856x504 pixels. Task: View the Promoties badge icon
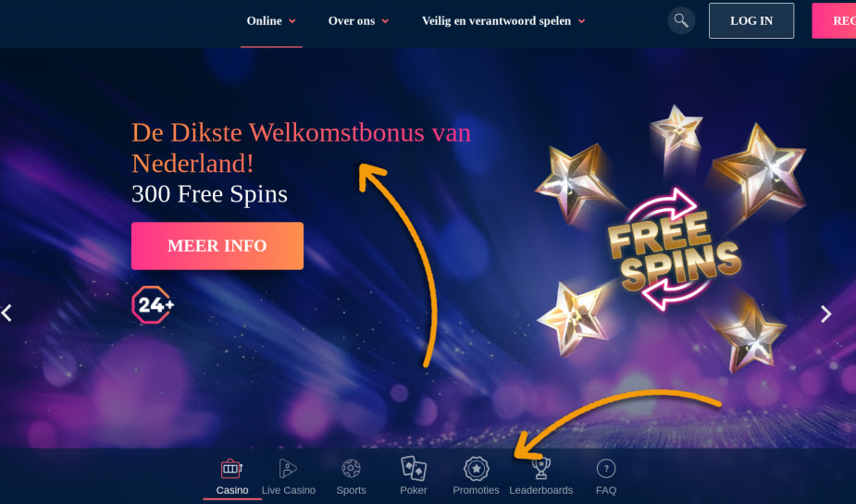click(476, 468)
